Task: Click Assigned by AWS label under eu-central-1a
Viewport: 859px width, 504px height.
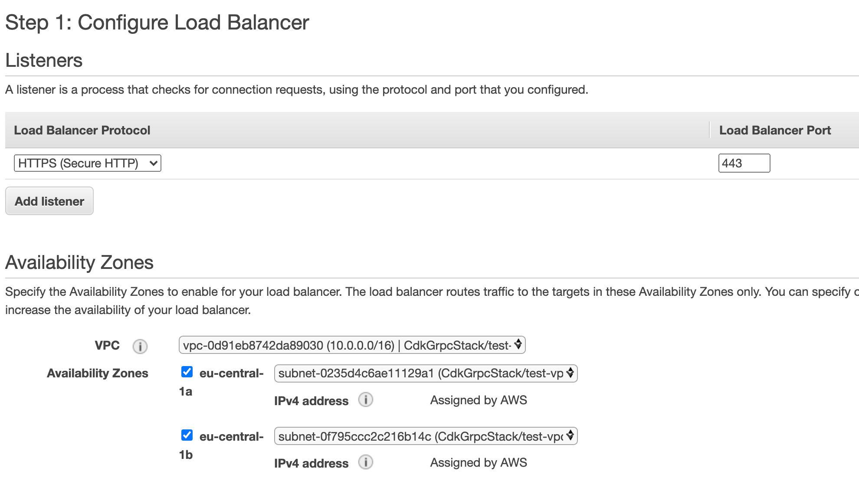Action: coord(479,400)
